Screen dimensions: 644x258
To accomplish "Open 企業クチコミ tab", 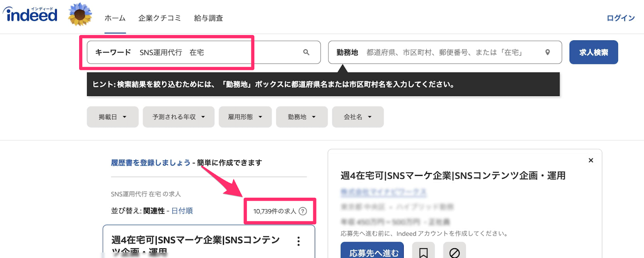I will (160, 18).
